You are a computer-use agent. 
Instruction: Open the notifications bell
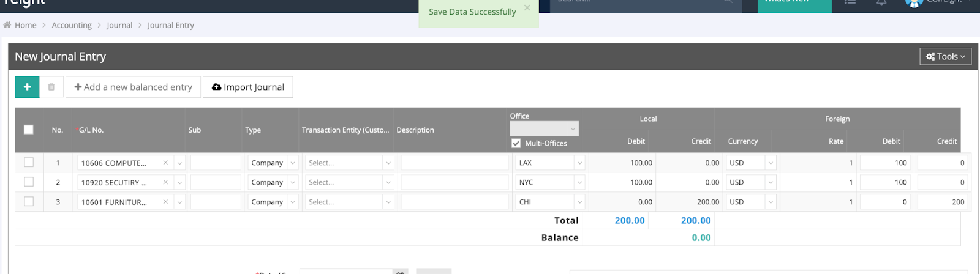click(x=881, y=2)
